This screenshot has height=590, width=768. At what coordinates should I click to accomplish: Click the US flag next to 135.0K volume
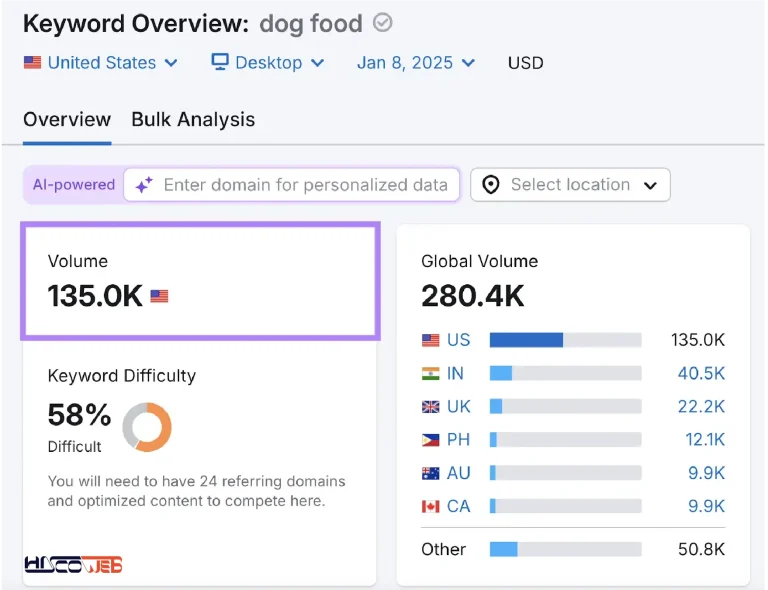tap(159, 296)
